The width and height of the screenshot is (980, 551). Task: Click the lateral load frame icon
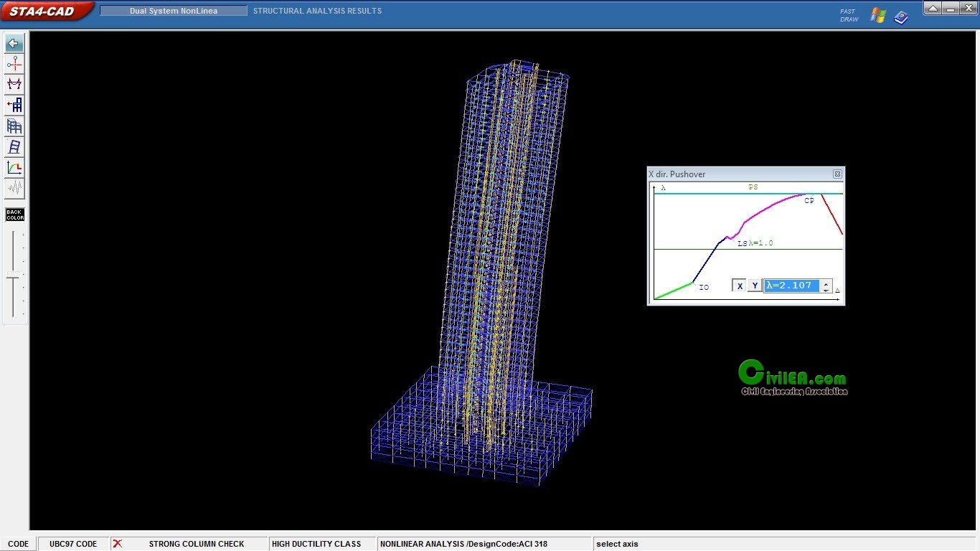click(14, 105)
